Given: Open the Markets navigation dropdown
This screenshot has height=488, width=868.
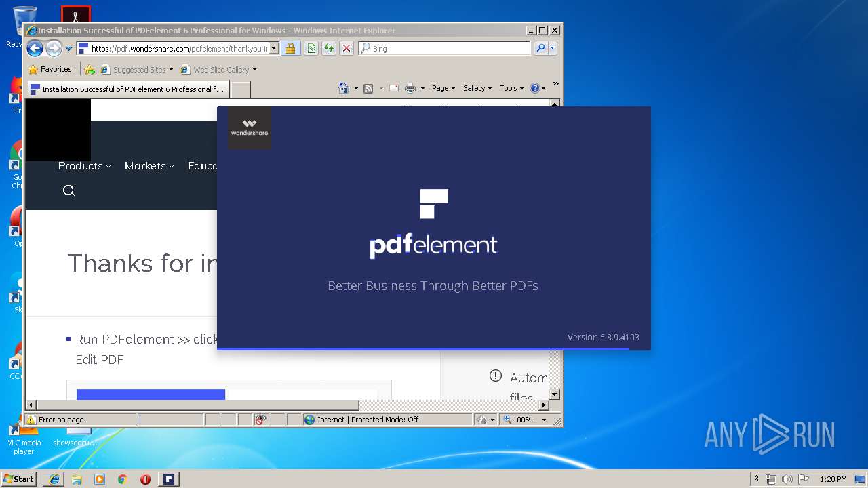Looking at the screenshot, I should (149, 165).
